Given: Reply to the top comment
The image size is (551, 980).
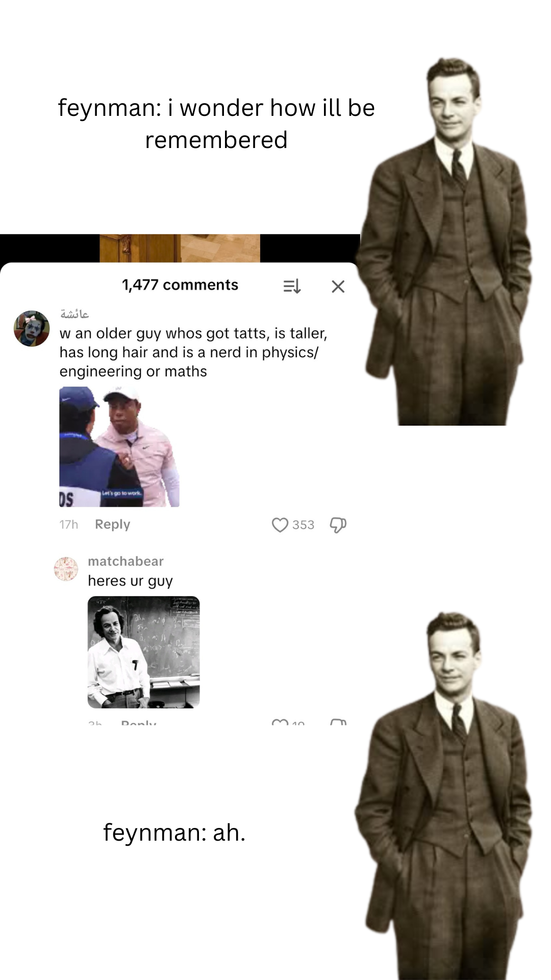Looking at the screenshot, I should 112,524.
